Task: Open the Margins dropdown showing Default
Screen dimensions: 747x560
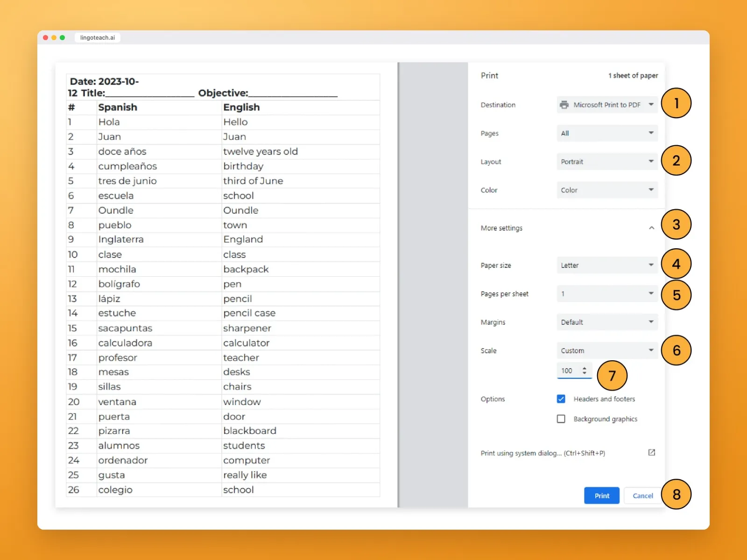Action: 607,322
